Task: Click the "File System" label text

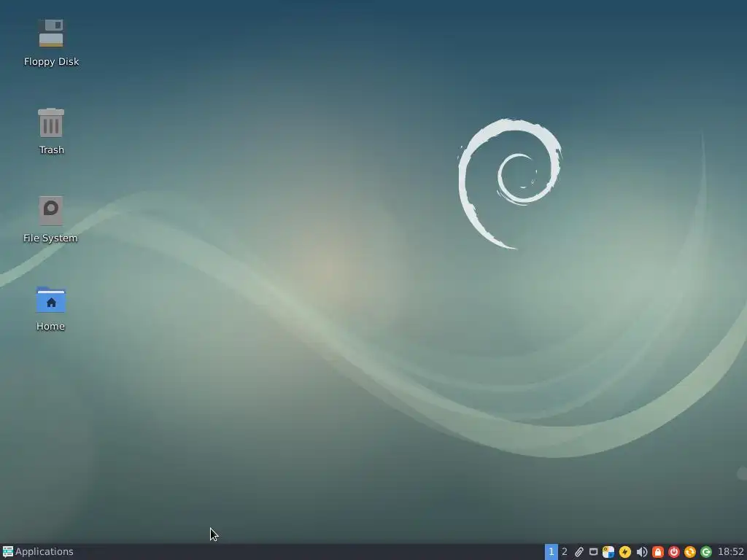Action: (x=50, y=238)
